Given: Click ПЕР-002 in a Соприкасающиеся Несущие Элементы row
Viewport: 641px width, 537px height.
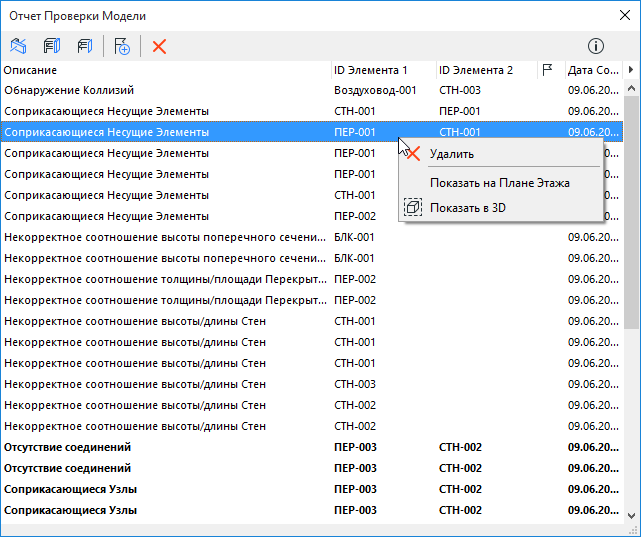Looking at the screenshot, I should [355, 216].
